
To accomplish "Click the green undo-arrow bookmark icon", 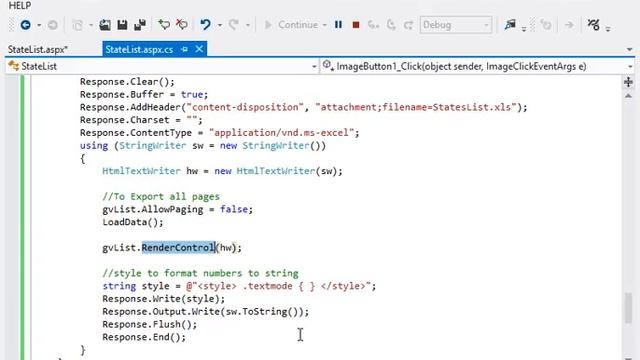I will 164,25.
